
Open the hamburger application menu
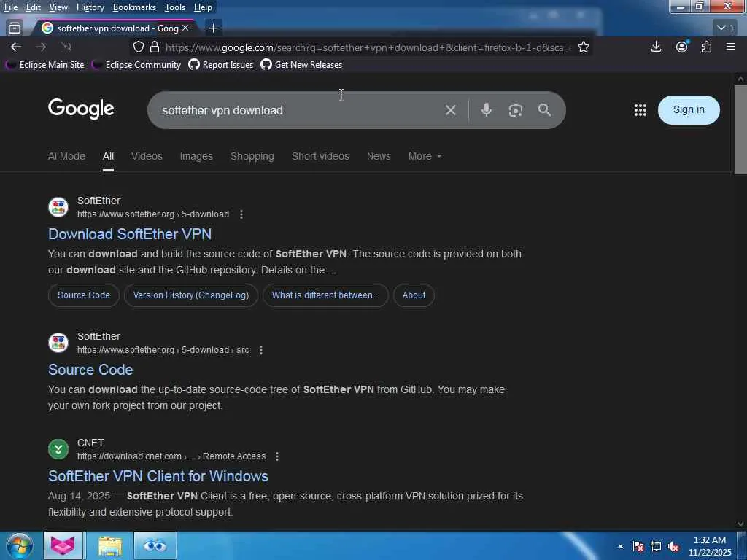(x=731, y=47)
